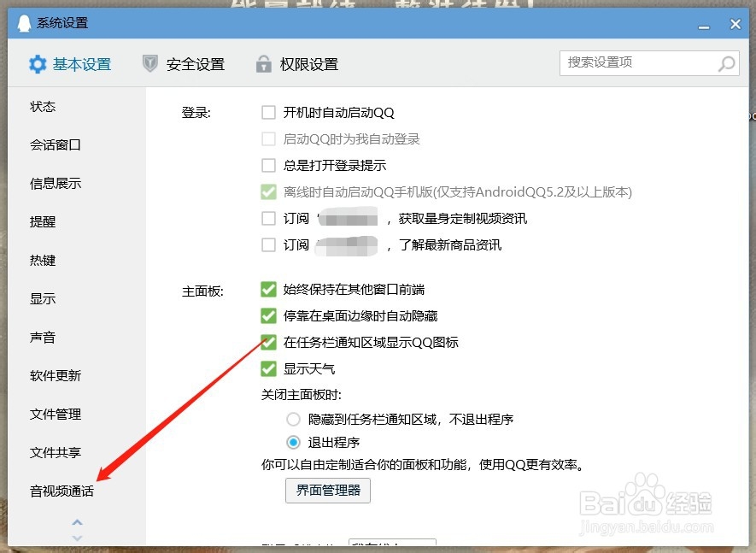Open the 基本设置 tab
The image size is (756, 553).
click(x=70, y=64)
